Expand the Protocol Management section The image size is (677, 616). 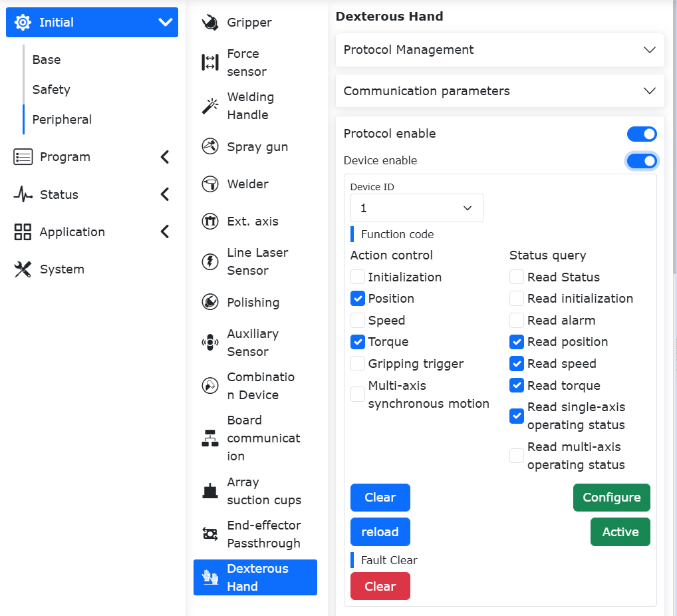(x=500, y=50)
